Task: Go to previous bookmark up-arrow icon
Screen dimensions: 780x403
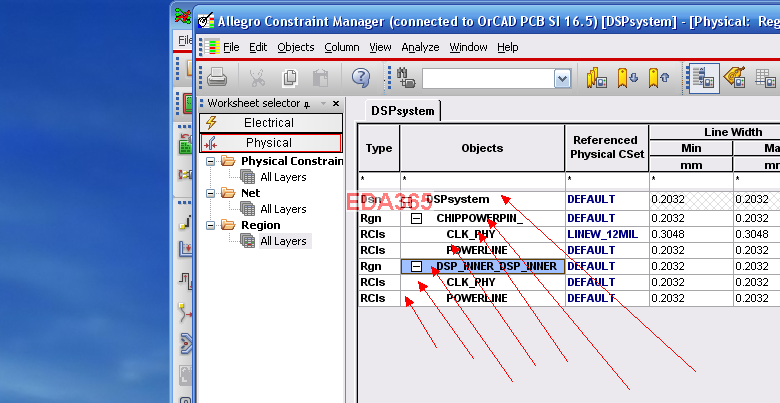Action: point(659,78)
